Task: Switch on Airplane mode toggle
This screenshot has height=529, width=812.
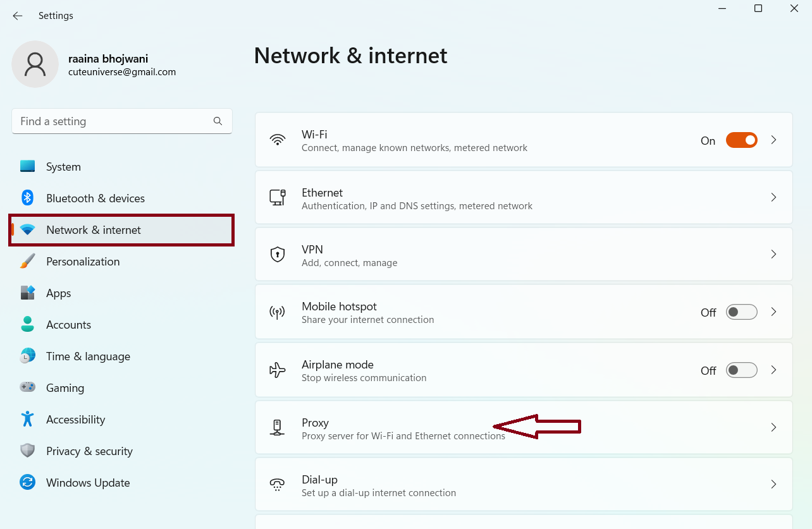Action: [x=741, y=370]
